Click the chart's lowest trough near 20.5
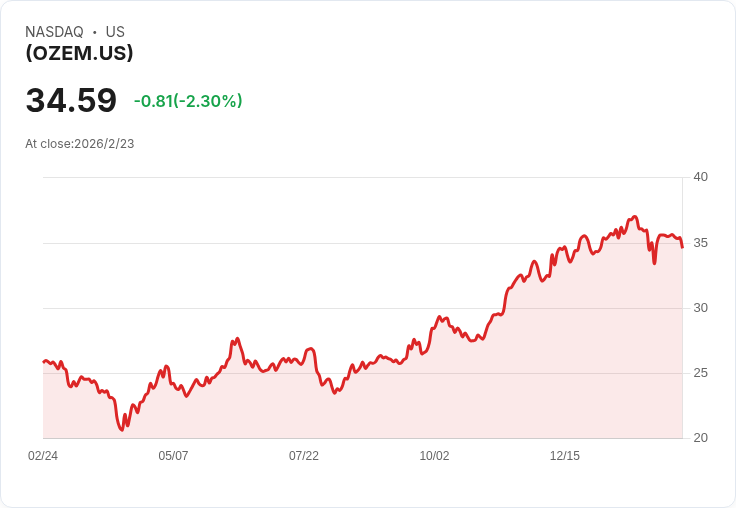This screenshot has height=508, width=736. (122, 430)
